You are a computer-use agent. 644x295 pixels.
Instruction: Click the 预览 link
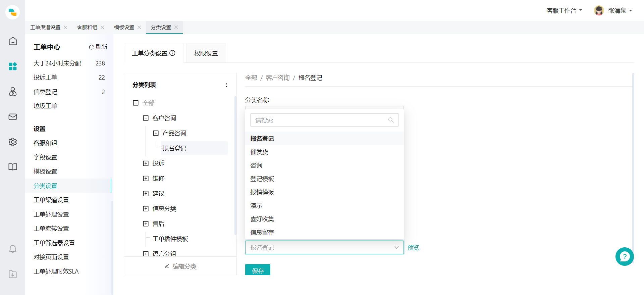(413, 248)
